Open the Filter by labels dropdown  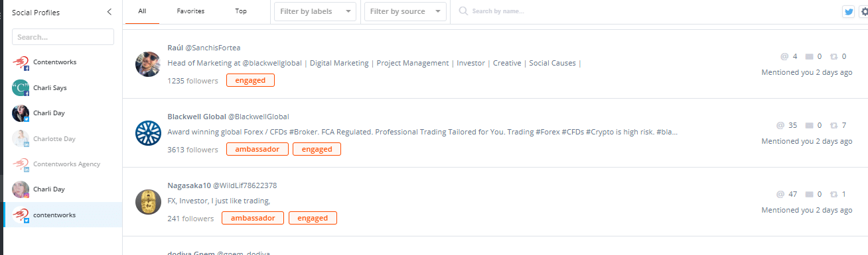[315, 11]
